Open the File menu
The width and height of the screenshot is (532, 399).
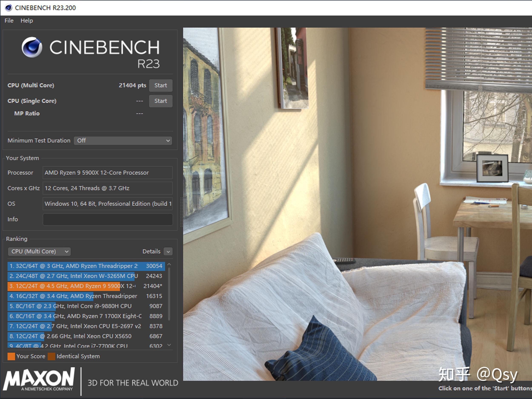coord(9,21)
